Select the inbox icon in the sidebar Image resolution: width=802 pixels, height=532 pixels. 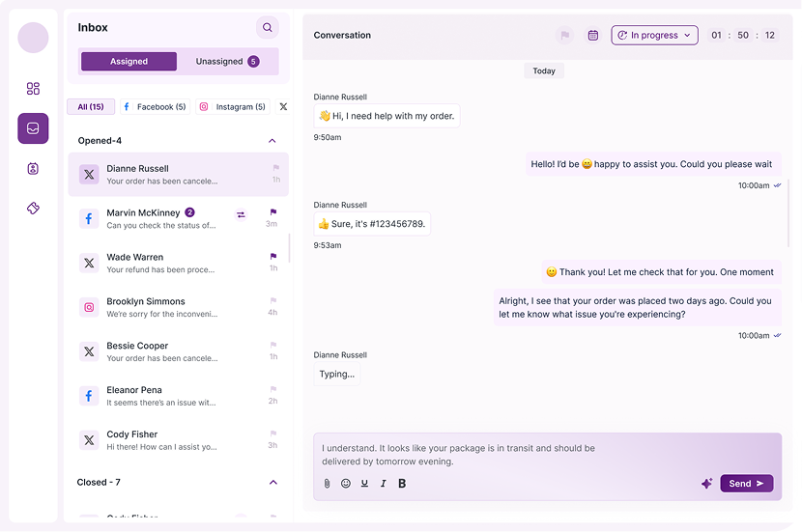(x=33, y=128)
